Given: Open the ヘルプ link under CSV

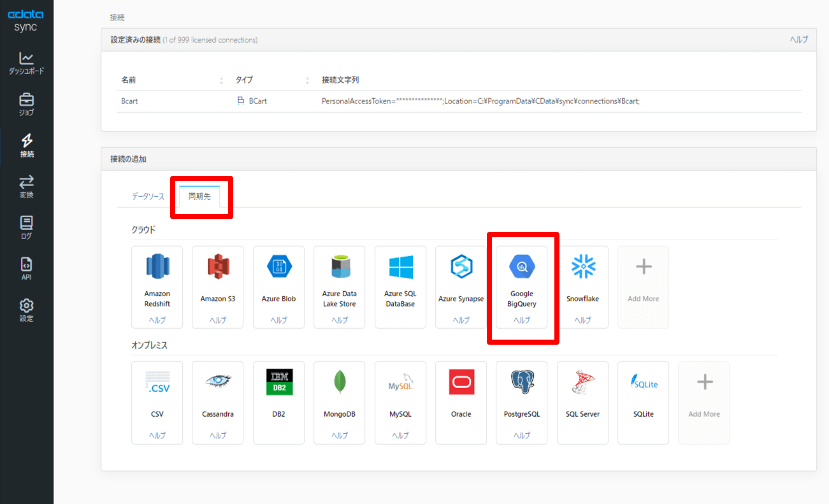Looking at the screenshot, I should pyautogui.click(x=157, y=436).
